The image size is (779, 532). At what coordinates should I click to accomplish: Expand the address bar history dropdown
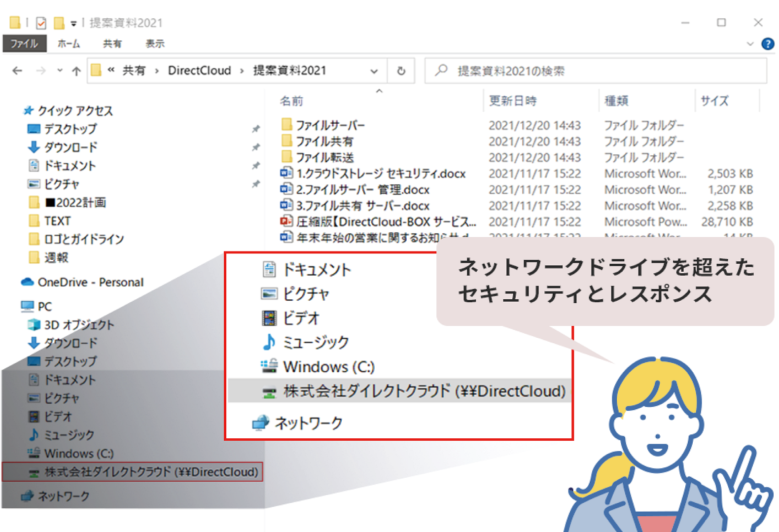click(x=374, y=71)
